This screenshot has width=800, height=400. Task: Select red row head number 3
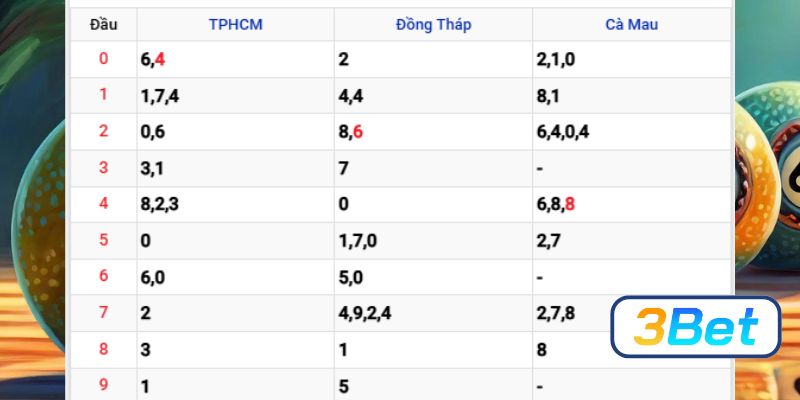(103, 168)
